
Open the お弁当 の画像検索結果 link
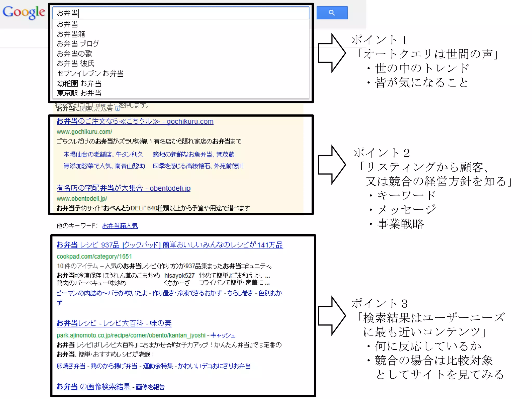pos(94,387)
